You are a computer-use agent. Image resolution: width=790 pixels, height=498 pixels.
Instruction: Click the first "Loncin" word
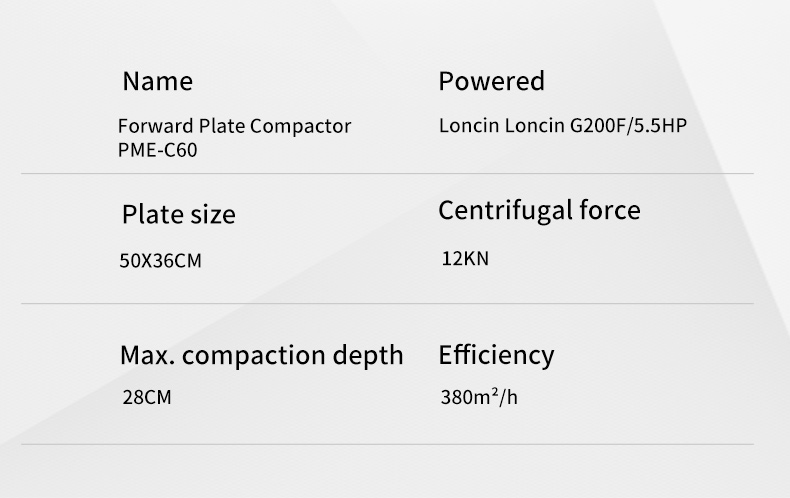[468, 127]
